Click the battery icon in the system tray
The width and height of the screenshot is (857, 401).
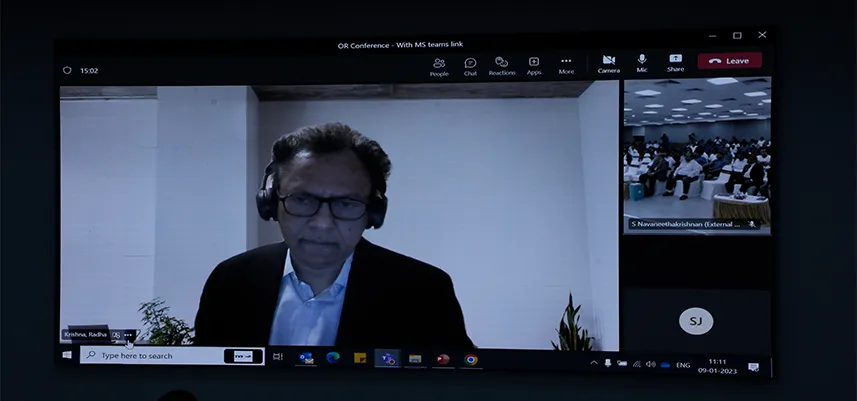622,363
